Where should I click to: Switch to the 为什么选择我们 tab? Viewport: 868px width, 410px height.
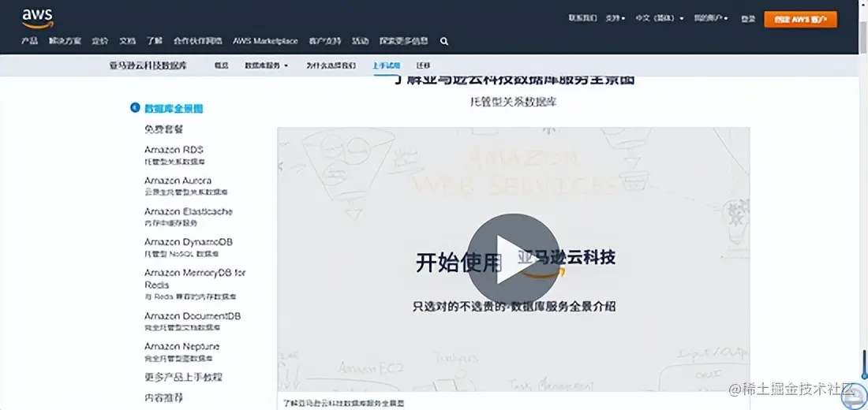click(x=331, y=65)
